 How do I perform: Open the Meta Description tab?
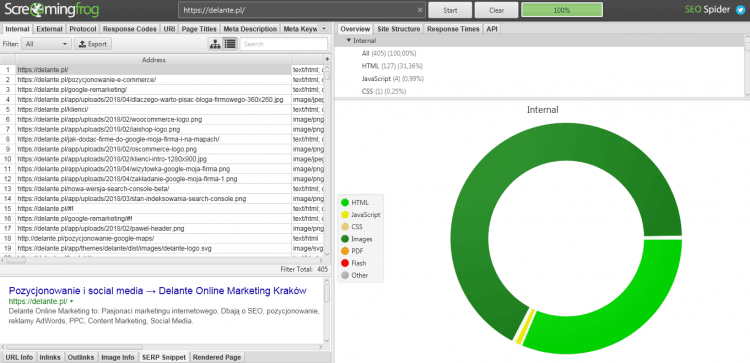(250, 29)
